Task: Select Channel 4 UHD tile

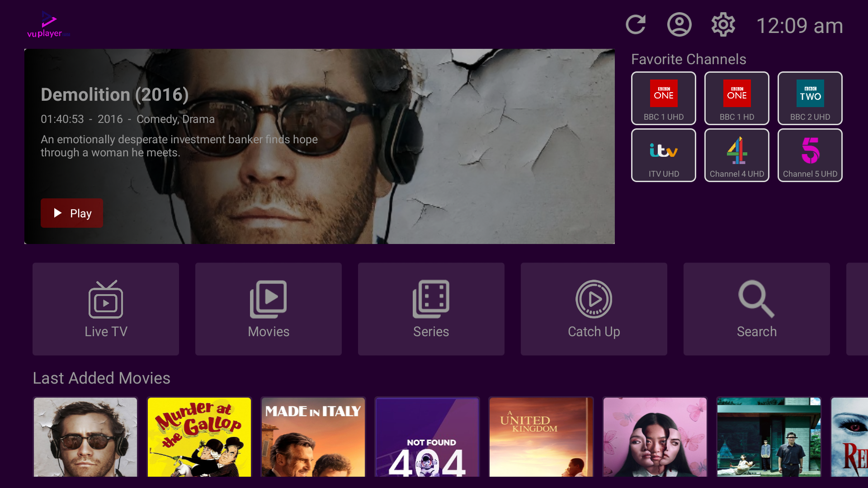Action: (x=736, y=155)
